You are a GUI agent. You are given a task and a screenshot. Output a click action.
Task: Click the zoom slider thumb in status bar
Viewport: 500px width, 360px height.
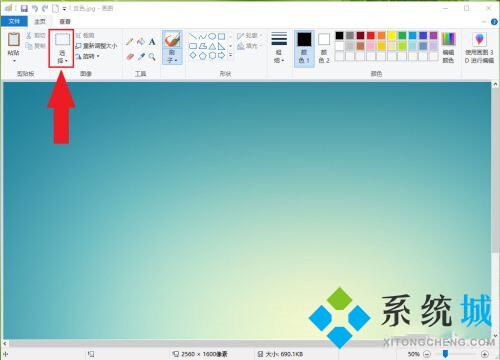[445, 353]
